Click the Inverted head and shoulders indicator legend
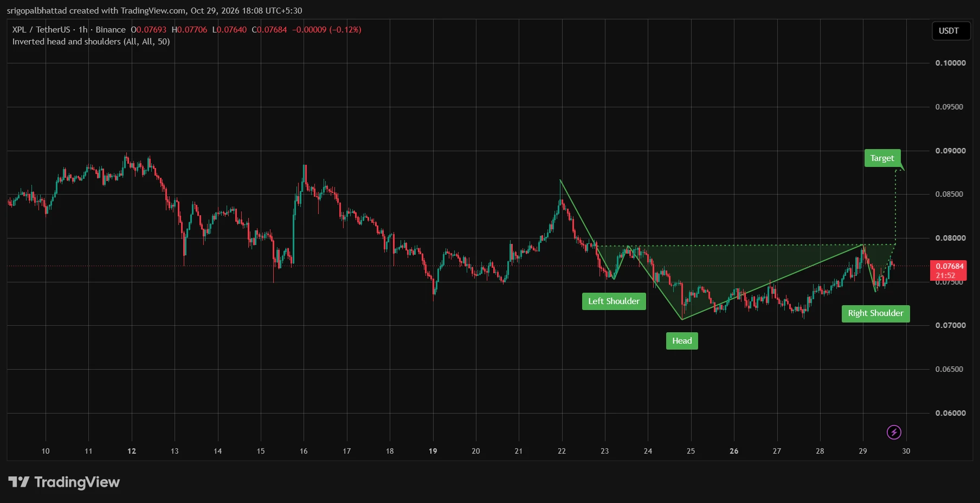The image size is (980, 503). (91, 42)
